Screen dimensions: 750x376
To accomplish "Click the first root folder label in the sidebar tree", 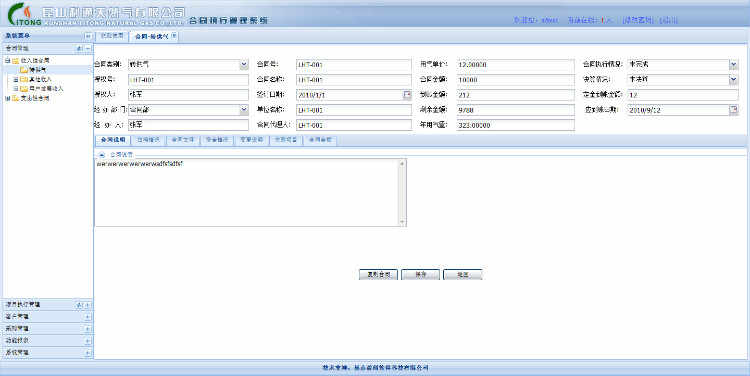I will (35, 61).
